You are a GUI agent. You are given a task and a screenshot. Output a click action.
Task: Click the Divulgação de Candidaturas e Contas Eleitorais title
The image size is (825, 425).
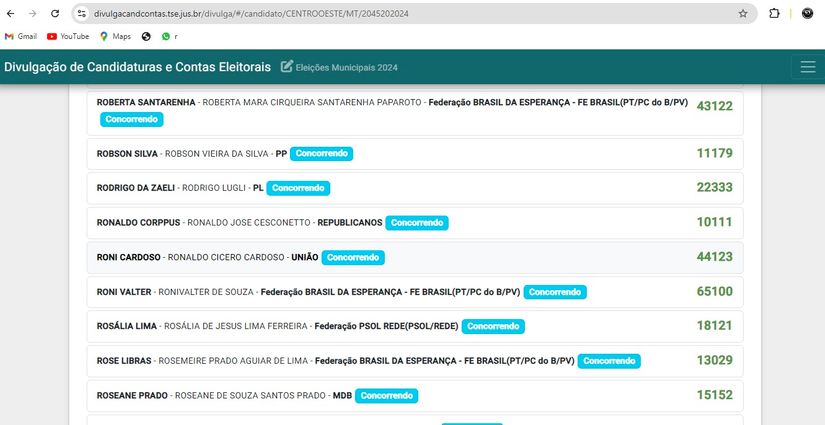[x=137, y=67]
